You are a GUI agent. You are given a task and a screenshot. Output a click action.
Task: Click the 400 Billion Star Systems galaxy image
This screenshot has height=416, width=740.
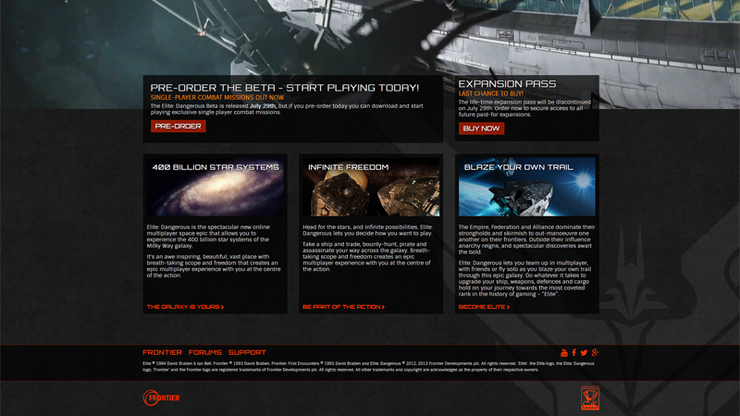coord(215,187)
